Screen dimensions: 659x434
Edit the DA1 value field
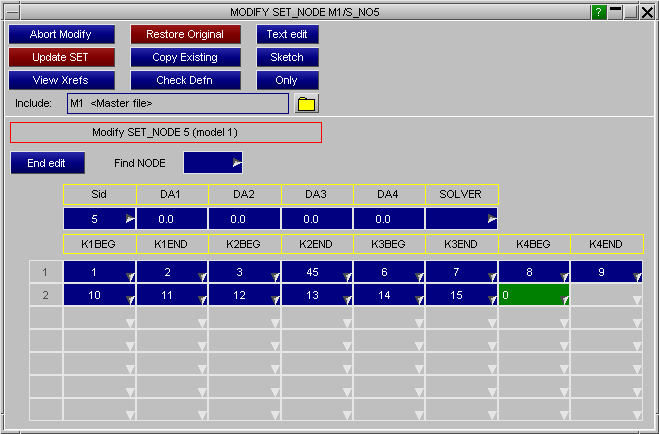click(x=172, y=218)
